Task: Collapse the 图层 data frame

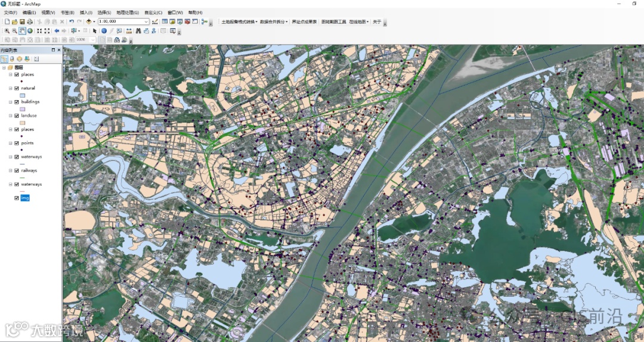Action: 4,67
